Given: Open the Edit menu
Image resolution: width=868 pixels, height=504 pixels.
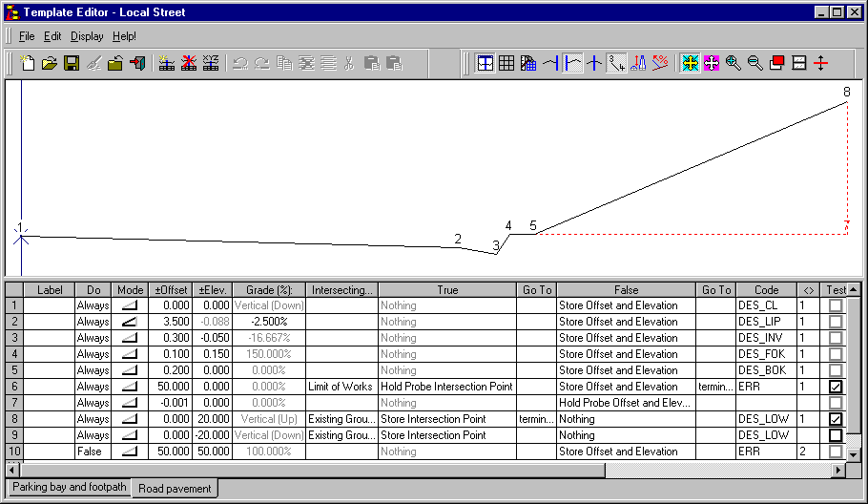Looking at the screenshot, I should (x=52, y=36).
